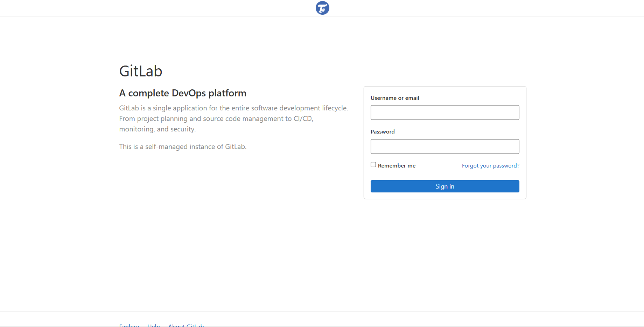Click 'A complete DevOps platform' heading
Viewport: 644px width, 327px height.
183,93
